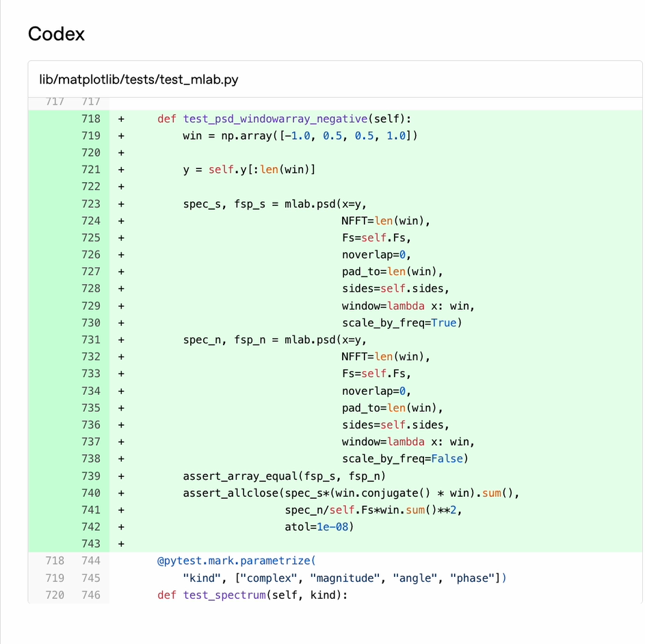
Task: Click the lib/matplotlib/tests/test_mlab.py file header
Action: 139,79
